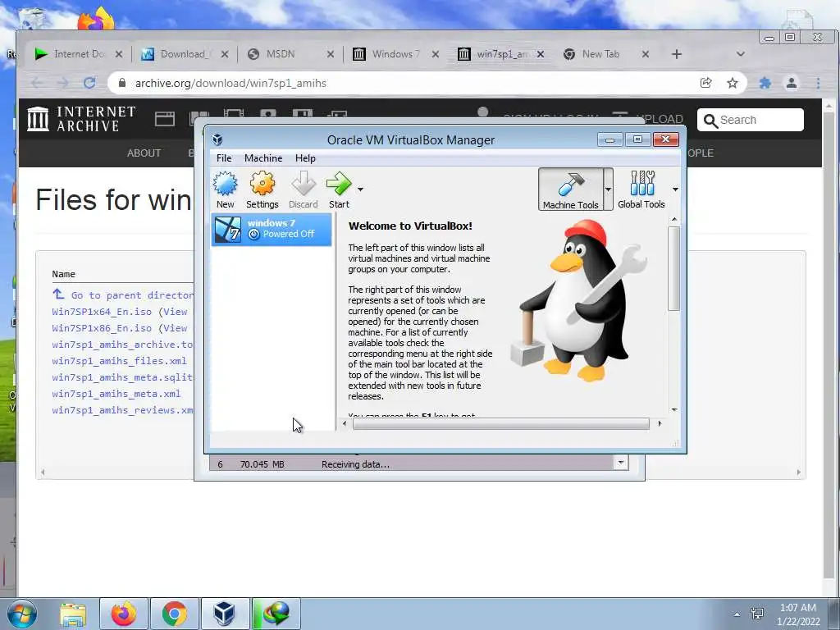840x630 pixels.
Task: Expand the Machine Tools dropdown arrow
Action: click(608, 189)
